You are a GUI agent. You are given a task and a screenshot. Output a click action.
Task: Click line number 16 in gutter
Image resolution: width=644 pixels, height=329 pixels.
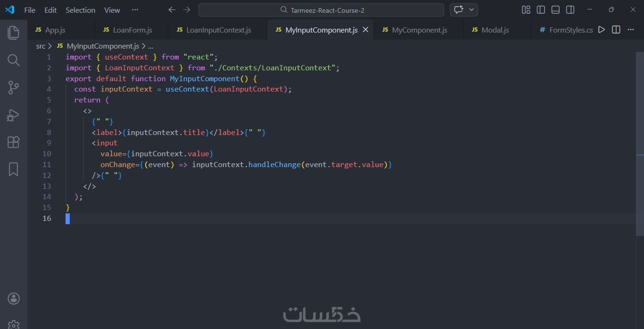pyautogui.click(x=47, y=219)
